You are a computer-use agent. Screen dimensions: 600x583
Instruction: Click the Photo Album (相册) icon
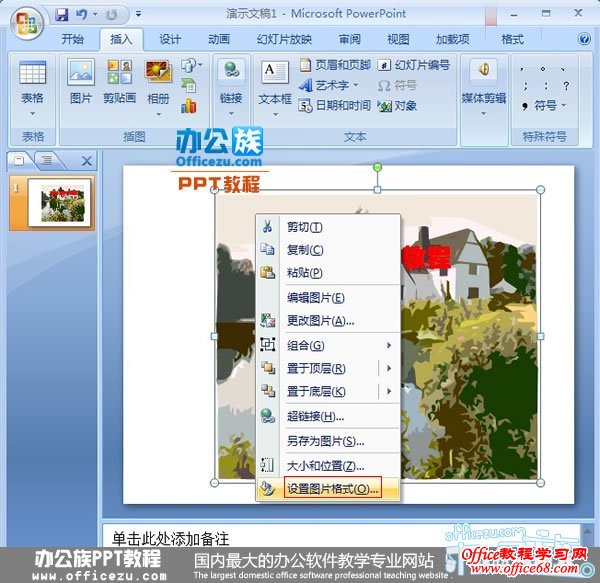click(158, 72)
